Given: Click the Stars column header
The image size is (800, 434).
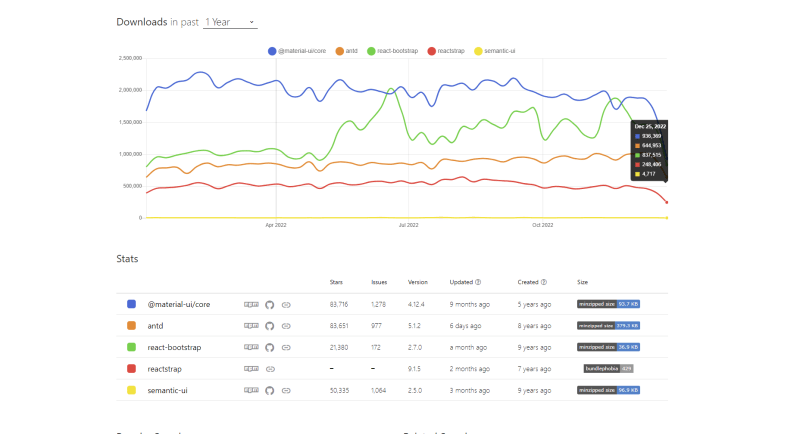Looking at the screenshot, I should pos(336,282).
